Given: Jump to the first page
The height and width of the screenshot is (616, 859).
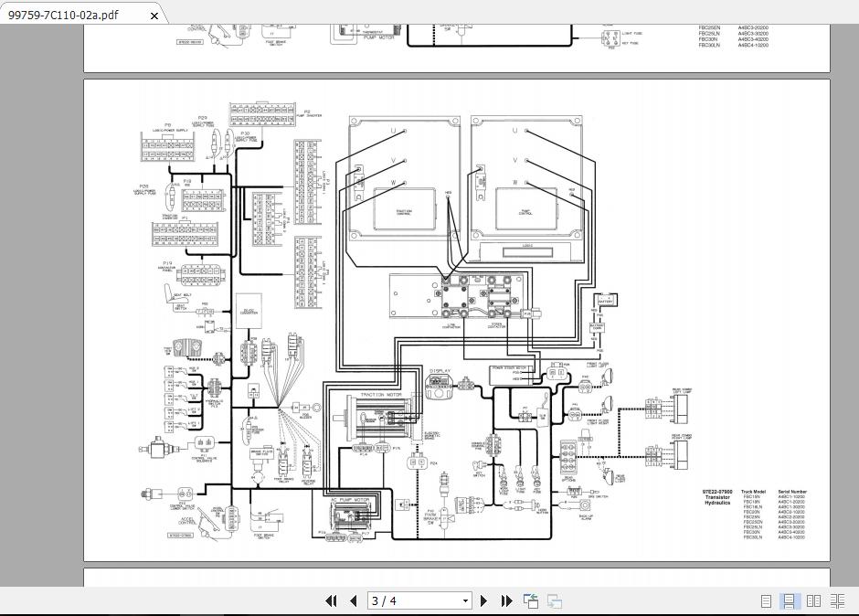Looking at the screenshot, I should click(331, 600).
